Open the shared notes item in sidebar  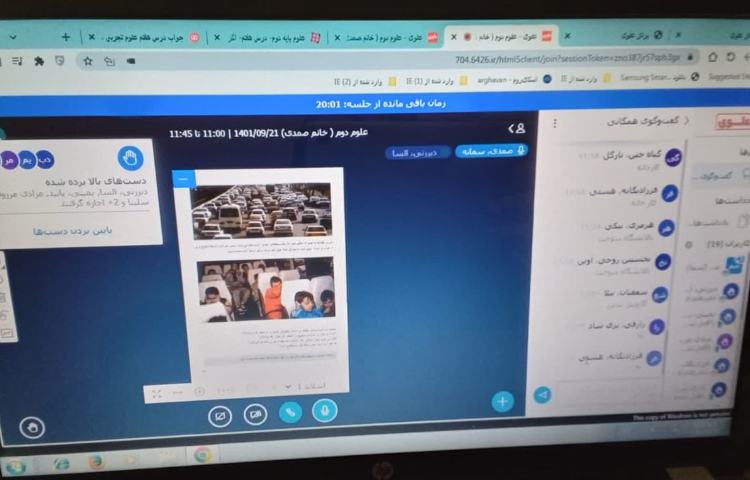[717, 223]
